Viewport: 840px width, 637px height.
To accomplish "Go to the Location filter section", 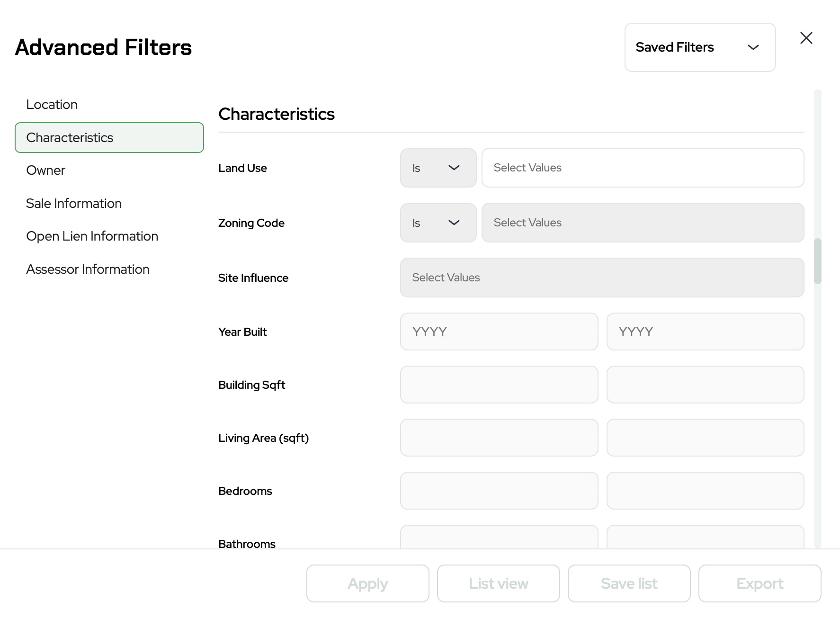I will (52, 105).
